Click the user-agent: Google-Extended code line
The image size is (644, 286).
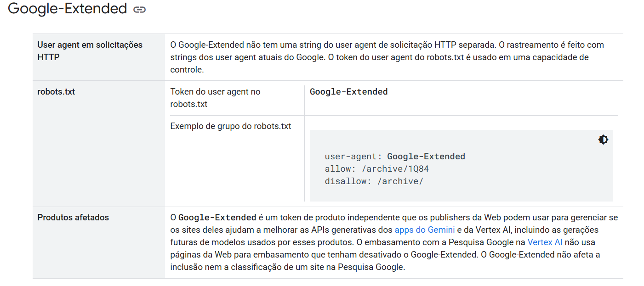point(395,157)
